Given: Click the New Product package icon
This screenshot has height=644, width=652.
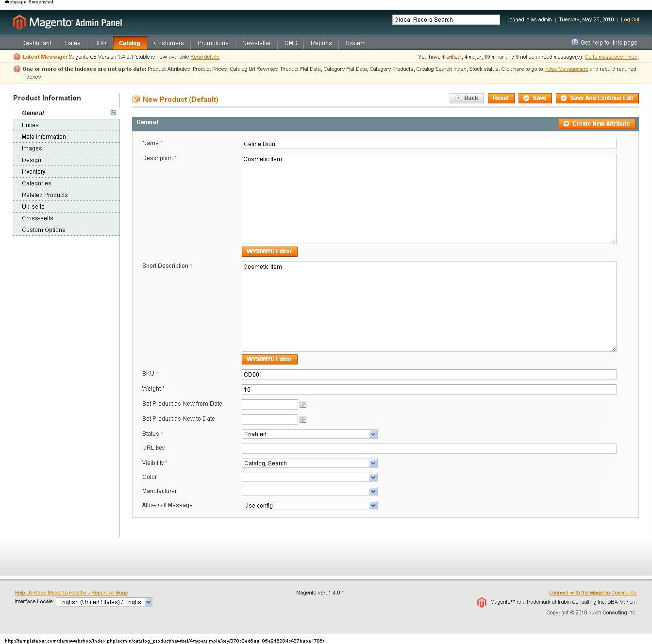Looking at the screenshot, I should pyautogui.click(x=136, y=99).
